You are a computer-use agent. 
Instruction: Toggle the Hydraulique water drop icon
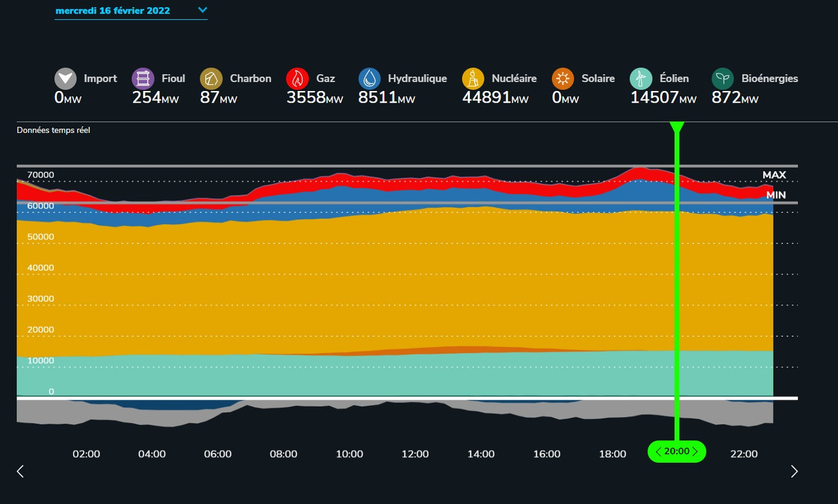[370, 79]
